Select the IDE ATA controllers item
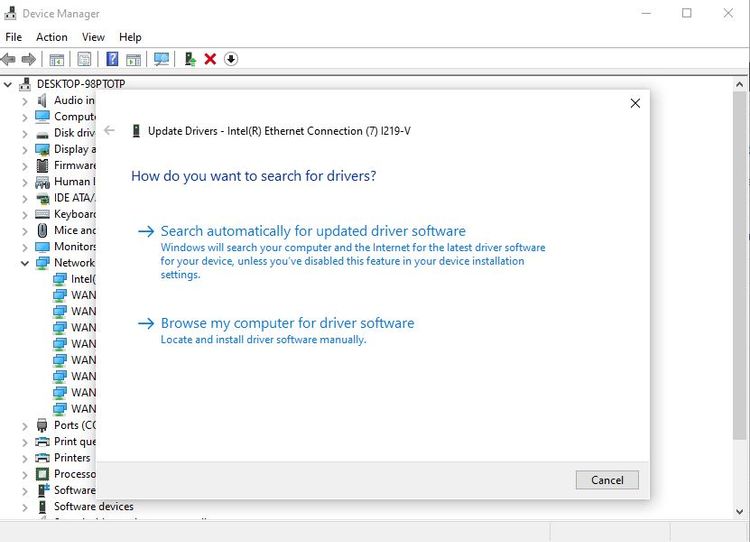This screenshot has width=750, height=542. 75,198
